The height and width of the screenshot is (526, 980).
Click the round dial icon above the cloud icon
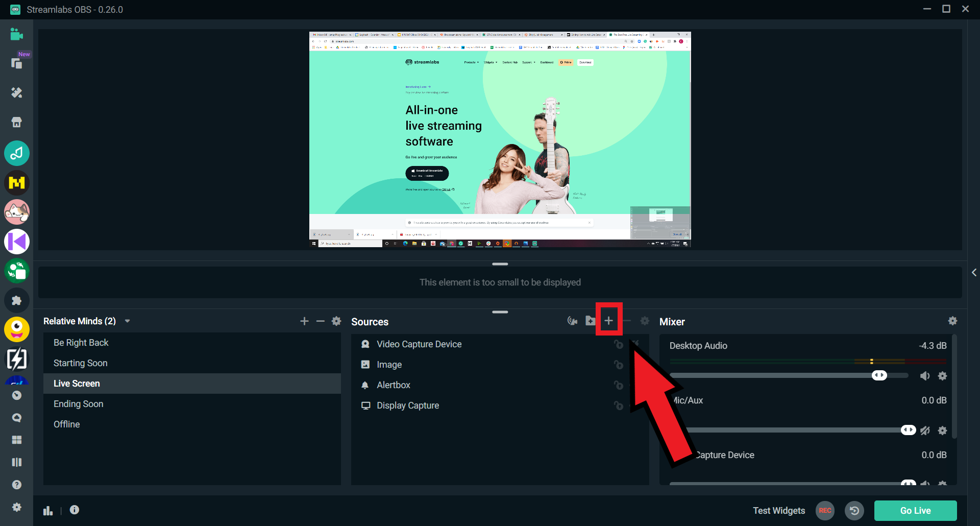coord(17,395)
